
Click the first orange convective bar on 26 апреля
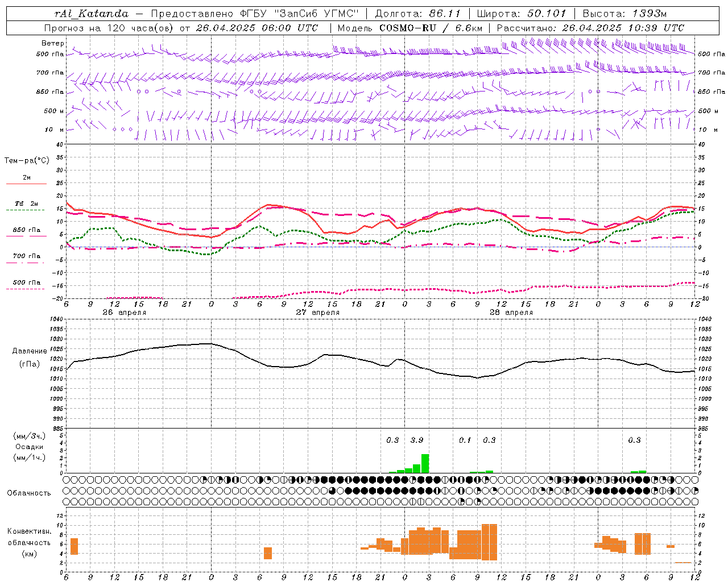coord(74,546)
